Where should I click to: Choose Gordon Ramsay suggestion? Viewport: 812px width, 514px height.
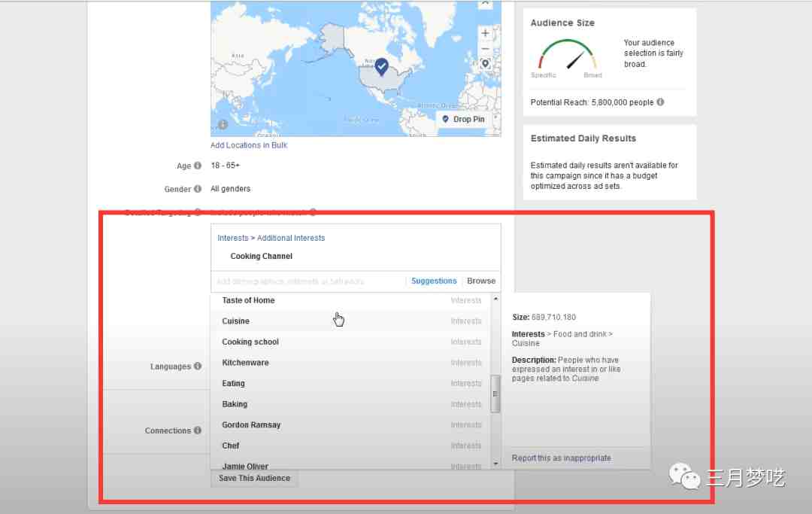[350, 425]
